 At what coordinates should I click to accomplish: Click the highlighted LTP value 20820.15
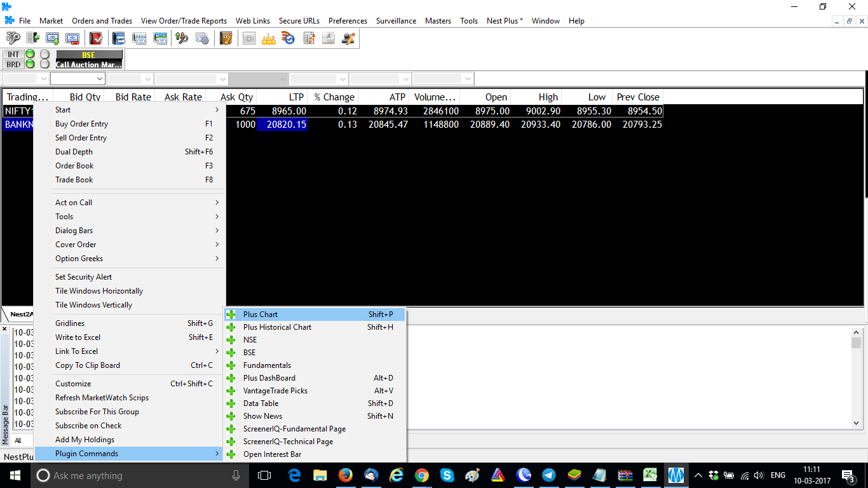282,125
